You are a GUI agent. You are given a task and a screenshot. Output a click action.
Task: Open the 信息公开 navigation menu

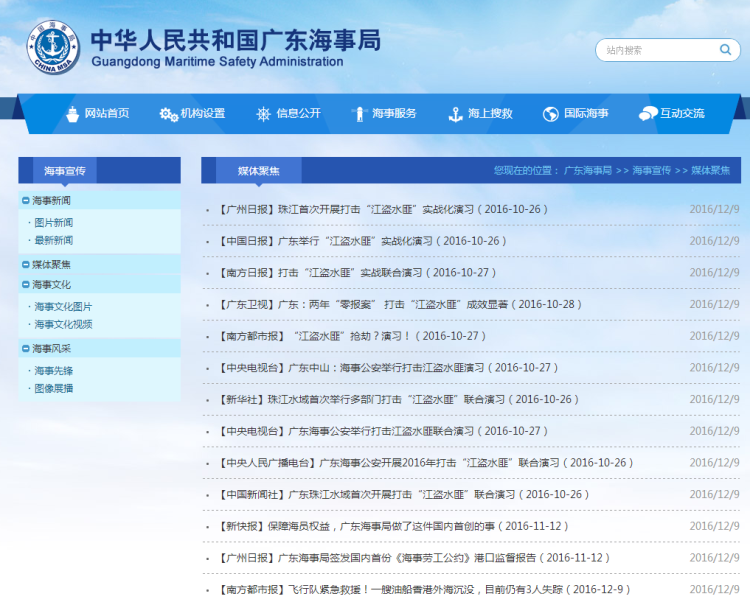[x=298, y=114]
